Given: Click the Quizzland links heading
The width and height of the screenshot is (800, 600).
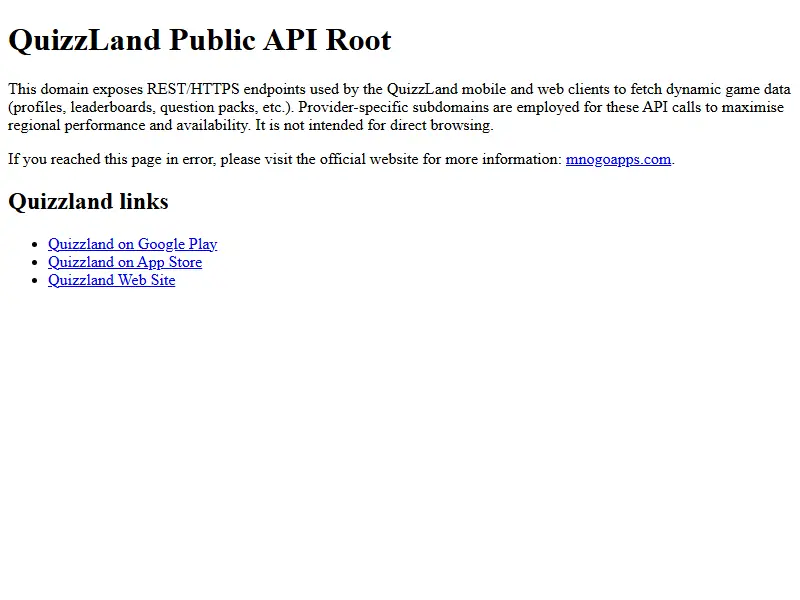Looking at the screenshot, I should pos(88,202).
